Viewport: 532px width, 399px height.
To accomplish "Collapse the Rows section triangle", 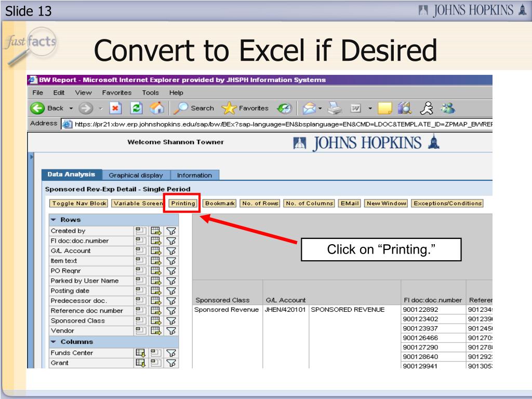I will [x=54, y=220].
